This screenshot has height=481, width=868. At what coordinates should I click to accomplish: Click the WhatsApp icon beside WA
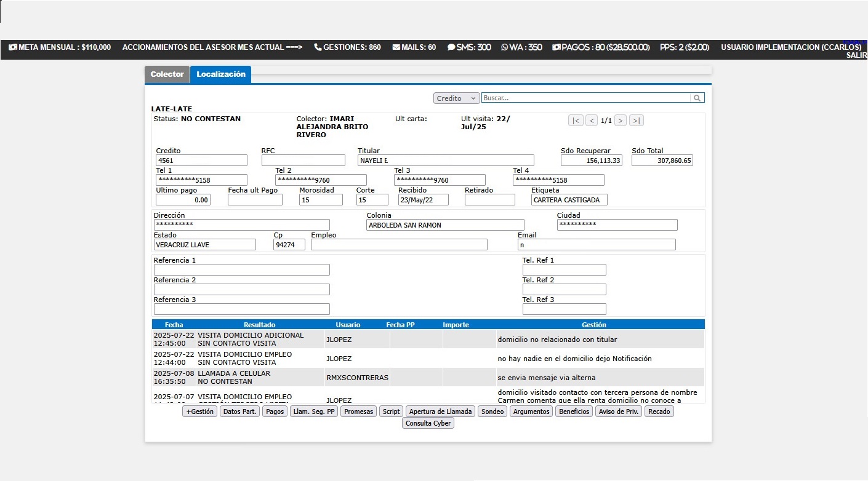tap(505, 47)
